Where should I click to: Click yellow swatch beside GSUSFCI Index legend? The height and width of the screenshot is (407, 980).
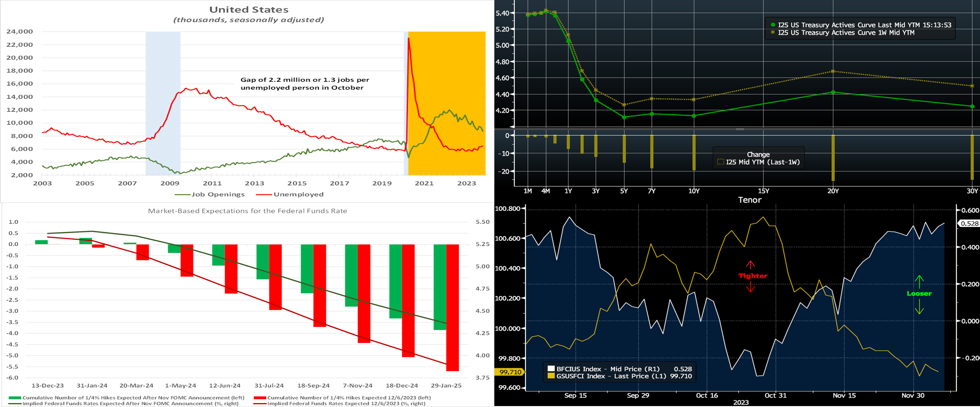coord(551,376)
